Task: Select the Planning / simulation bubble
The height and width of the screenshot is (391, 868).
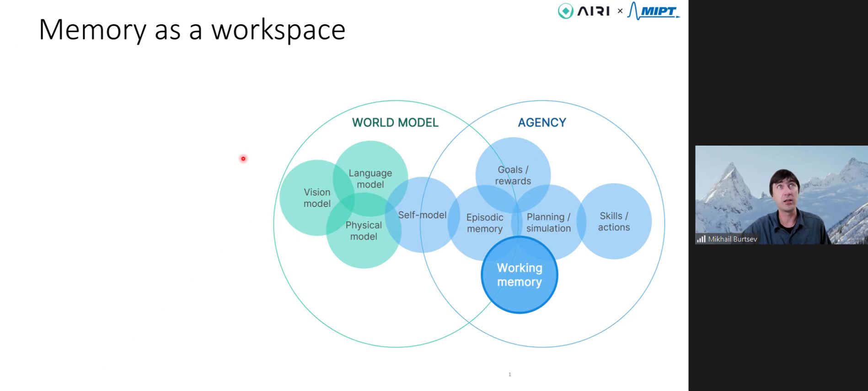Action: [x=548, y=223]
